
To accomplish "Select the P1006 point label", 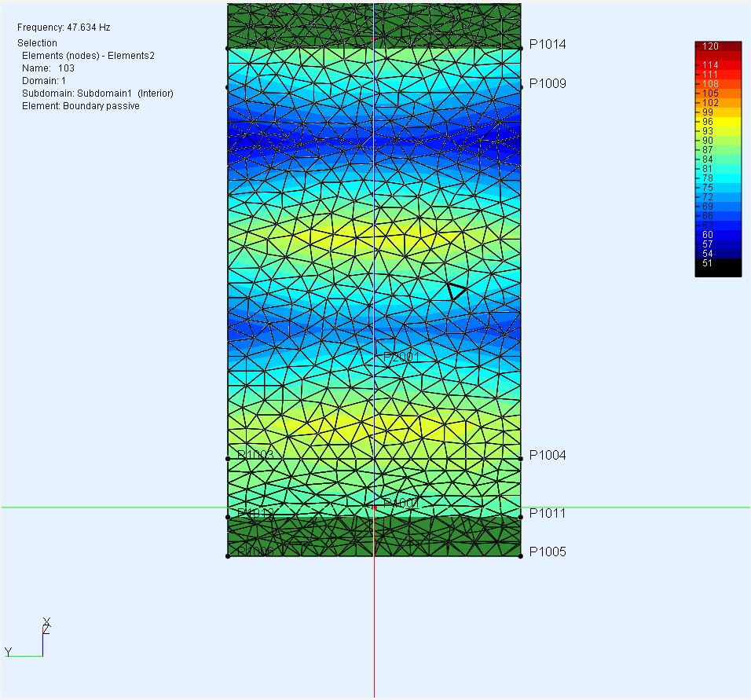I will point(255,552).
